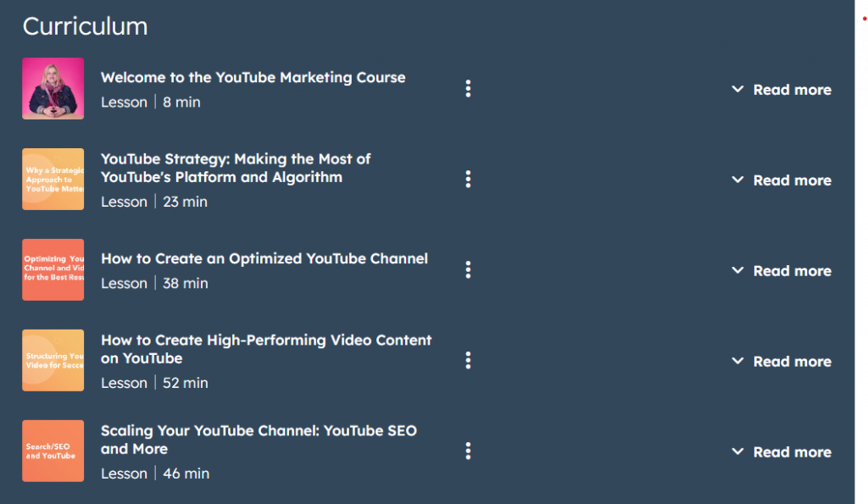Viewport: 868px width, 504px height.
Task: Click the chevron beside Read more for YouTube Strategy
Action: coord(737,180)
